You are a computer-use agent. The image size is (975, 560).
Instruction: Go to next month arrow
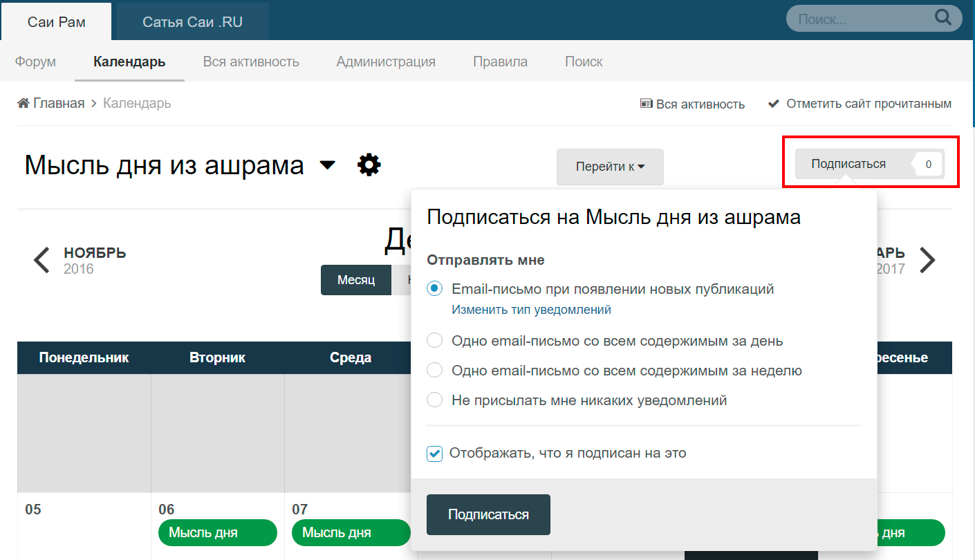tap(927, 260)
